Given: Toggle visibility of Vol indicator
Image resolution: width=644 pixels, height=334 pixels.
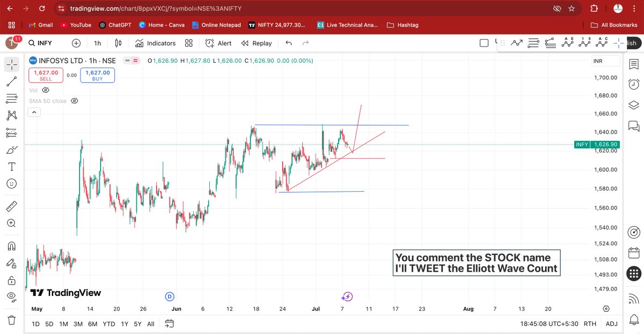Looking at the screenshot, I should (x=46, y=90).
